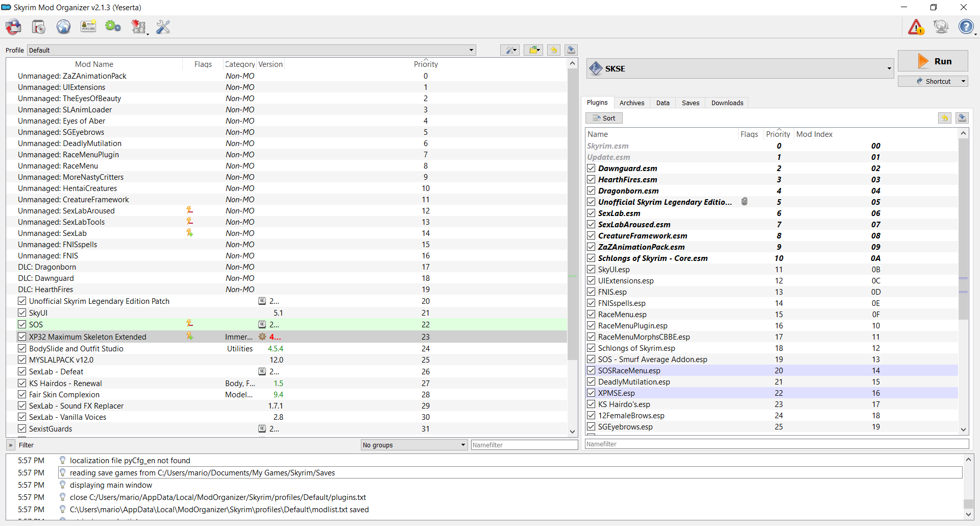
Task: Sort plugins by Priority column header
Action: (778, 134)
